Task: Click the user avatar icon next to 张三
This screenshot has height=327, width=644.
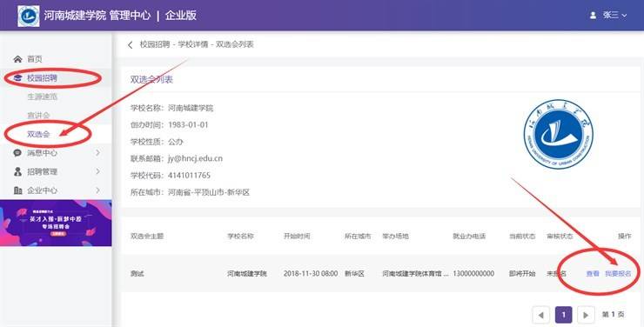Action: click(x=593, y=16)
